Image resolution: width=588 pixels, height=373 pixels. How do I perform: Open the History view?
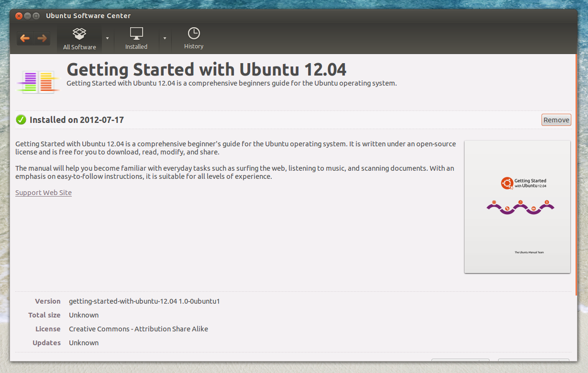(194, 39)
